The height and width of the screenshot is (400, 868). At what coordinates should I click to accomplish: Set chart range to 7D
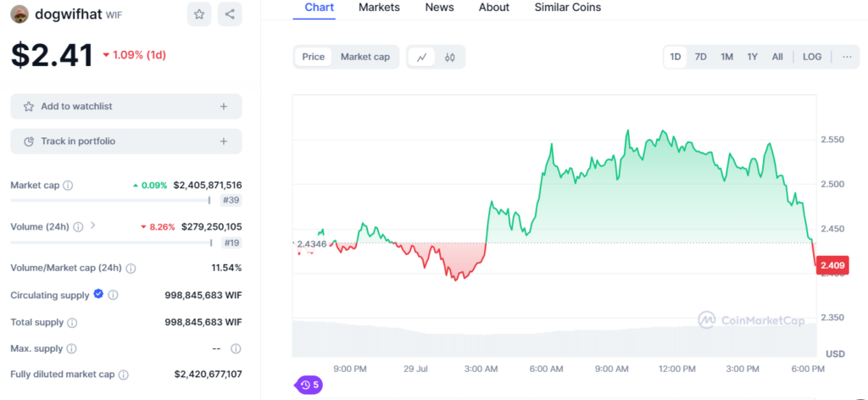point(701,57)
